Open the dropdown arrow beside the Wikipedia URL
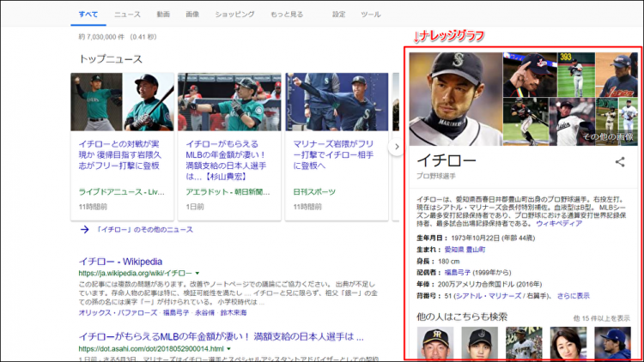Viewport: 644px width, 362px height. pos(197,273)
